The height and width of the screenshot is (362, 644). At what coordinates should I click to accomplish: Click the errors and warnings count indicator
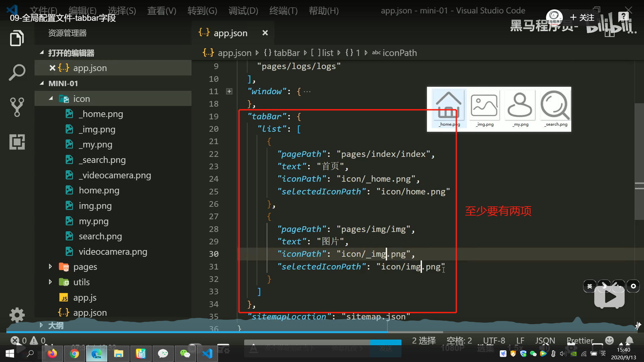coord(28,341)
